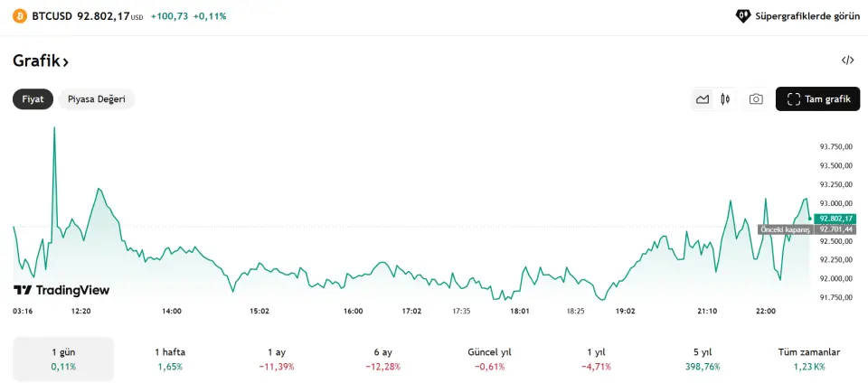
Task: Expand the Grafik heading chevron
Action: click(x=65, y=61)
